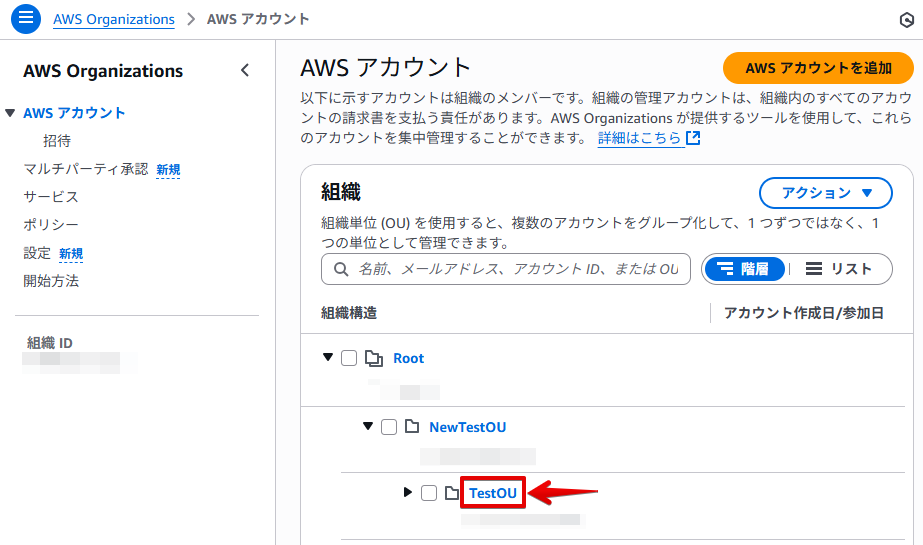
Task: Click the Root folder icon
Action: point(374,358)
